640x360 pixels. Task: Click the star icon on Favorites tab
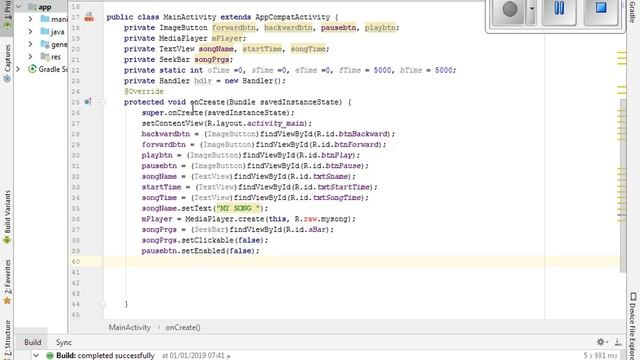point(7,301)
